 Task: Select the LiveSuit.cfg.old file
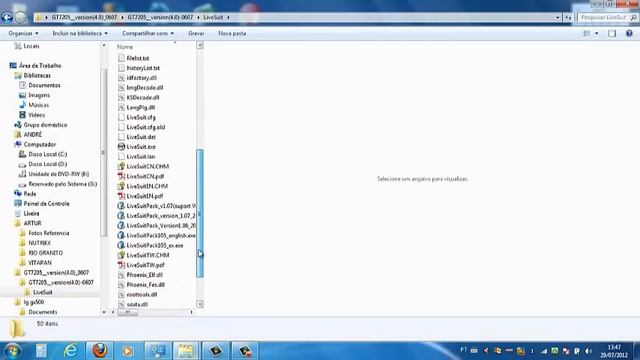(146, 127)
